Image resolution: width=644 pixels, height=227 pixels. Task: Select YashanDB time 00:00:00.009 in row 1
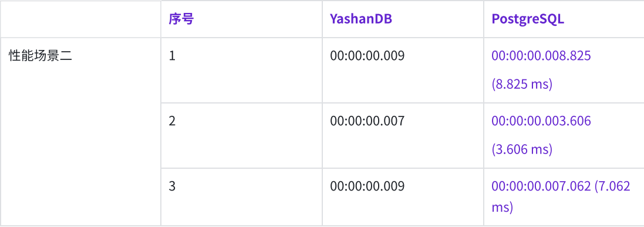click(x=367, y=55)
